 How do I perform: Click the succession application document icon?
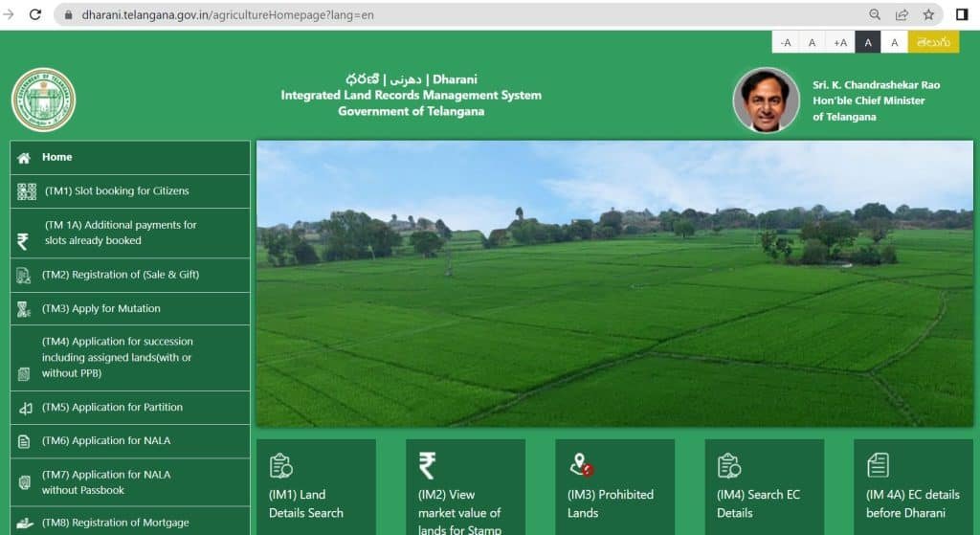coord(24,374)
